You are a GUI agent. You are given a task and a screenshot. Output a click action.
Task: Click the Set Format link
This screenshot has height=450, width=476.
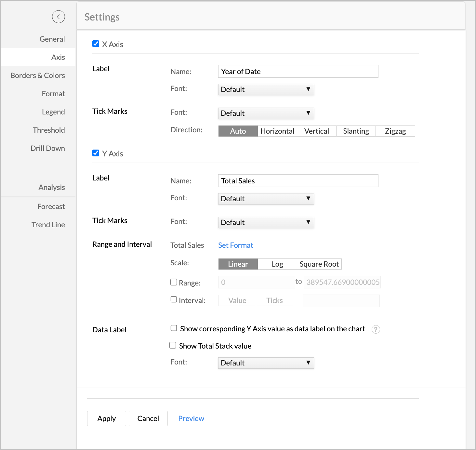tap(235, 245)
